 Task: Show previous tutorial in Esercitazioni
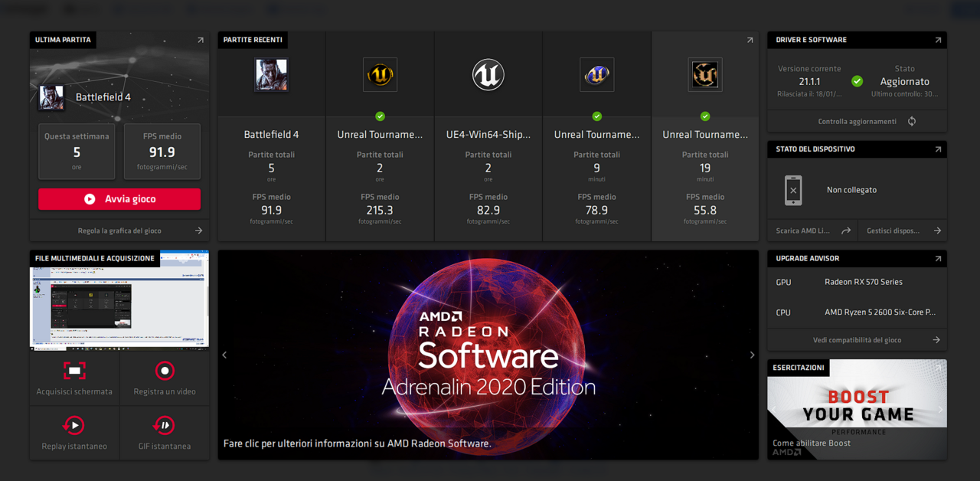(773, 410)
